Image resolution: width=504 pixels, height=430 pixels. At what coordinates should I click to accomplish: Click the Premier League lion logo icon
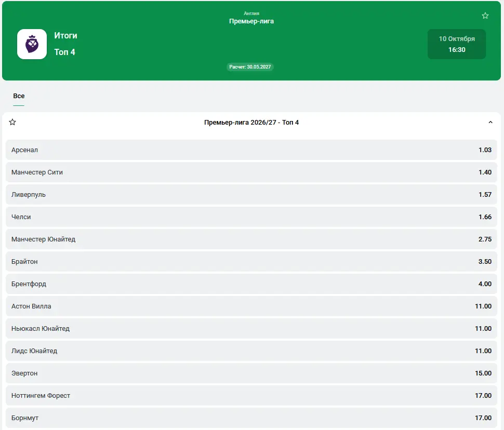(x=32, y=44)
